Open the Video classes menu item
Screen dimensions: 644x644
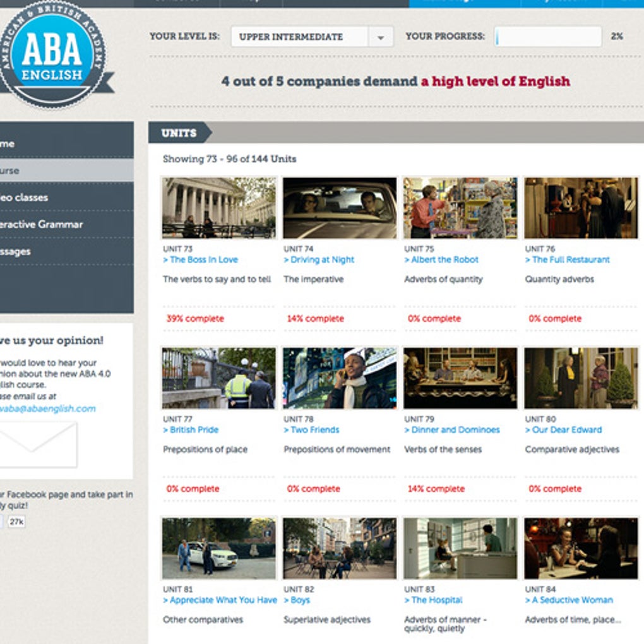pos(66,198)
